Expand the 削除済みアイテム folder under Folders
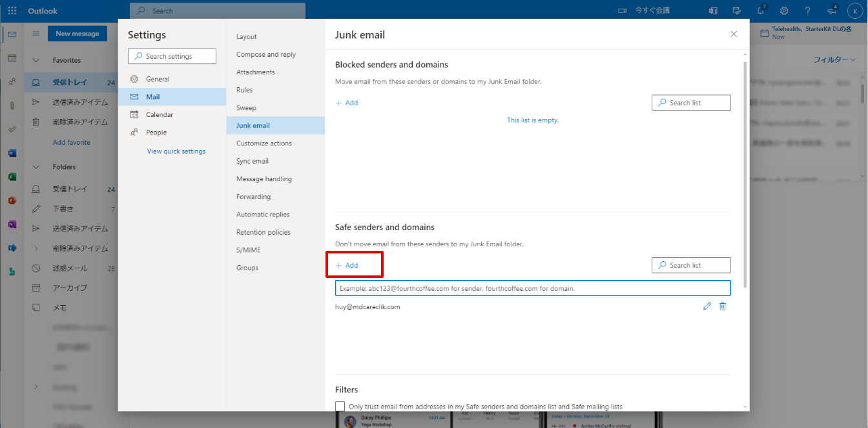Screen dimensions: 868x428 click(x=36, y=248)
